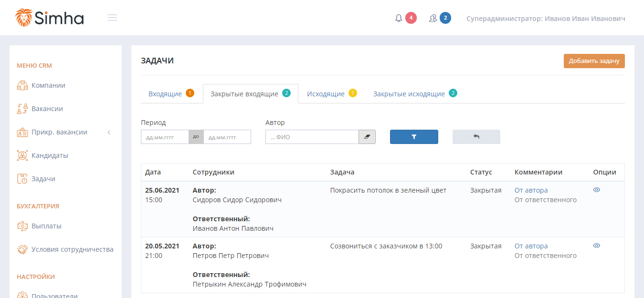
Task: Reset filters using the grey arrow button
Action: click(x=476, y=137)
